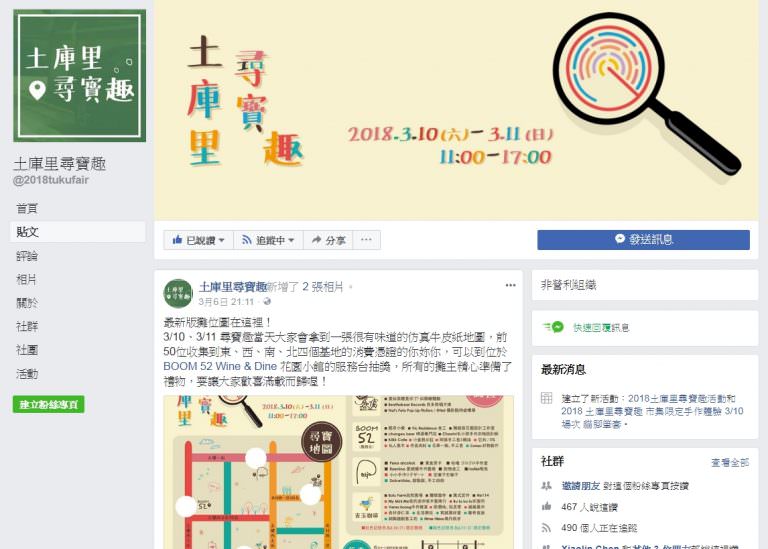Screen dimensions: 768x549
Task: Open the treasure map photo thumbnail
Action: click(x=338, y=472)
